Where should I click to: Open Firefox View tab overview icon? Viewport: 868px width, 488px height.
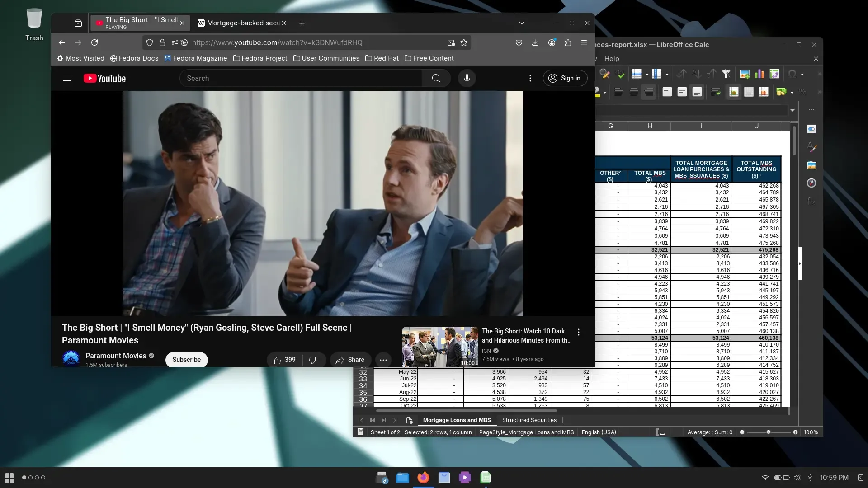coord(78,23)
